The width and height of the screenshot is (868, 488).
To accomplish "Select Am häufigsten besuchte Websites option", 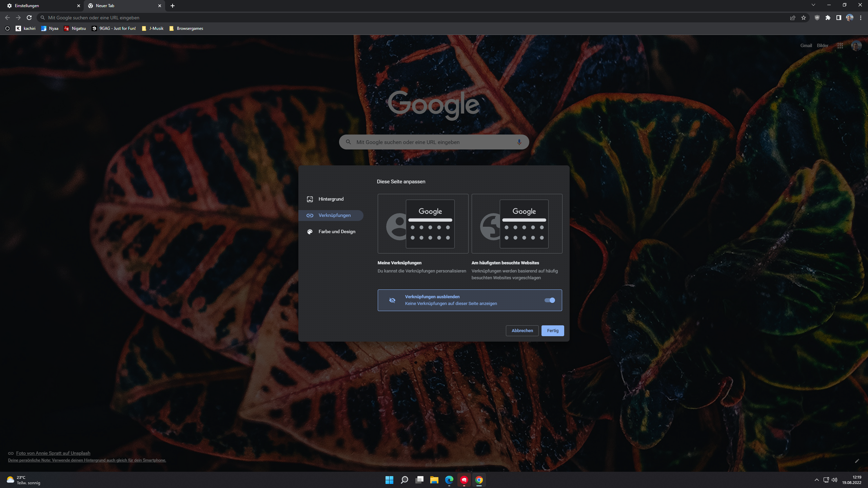I will [x=517, y=224].
